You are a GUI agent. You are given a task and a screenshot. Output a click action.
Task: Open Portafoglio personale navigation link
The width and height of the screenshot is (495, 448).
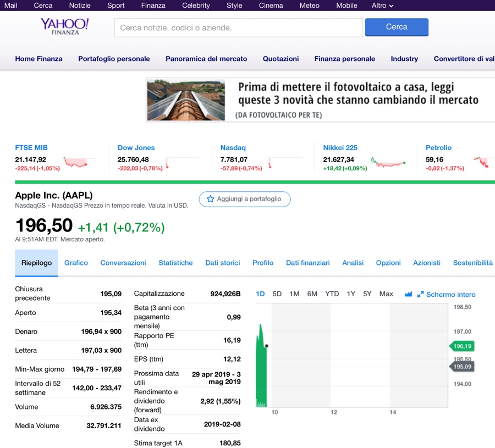point(114,59)
